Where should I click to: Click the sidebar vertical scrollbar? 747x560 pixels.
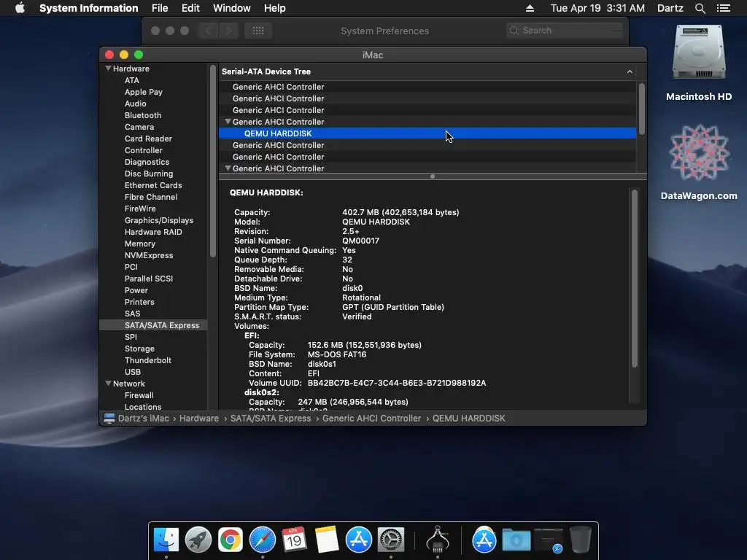point(212,162)
